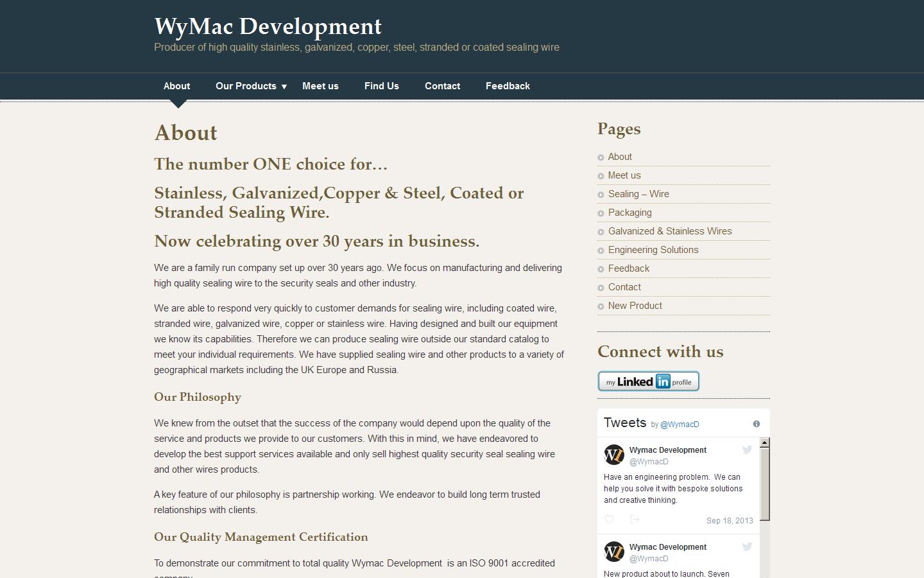The image size is (924, 578).
Task: Follow the @WymacD profile link
Action: 680,424
